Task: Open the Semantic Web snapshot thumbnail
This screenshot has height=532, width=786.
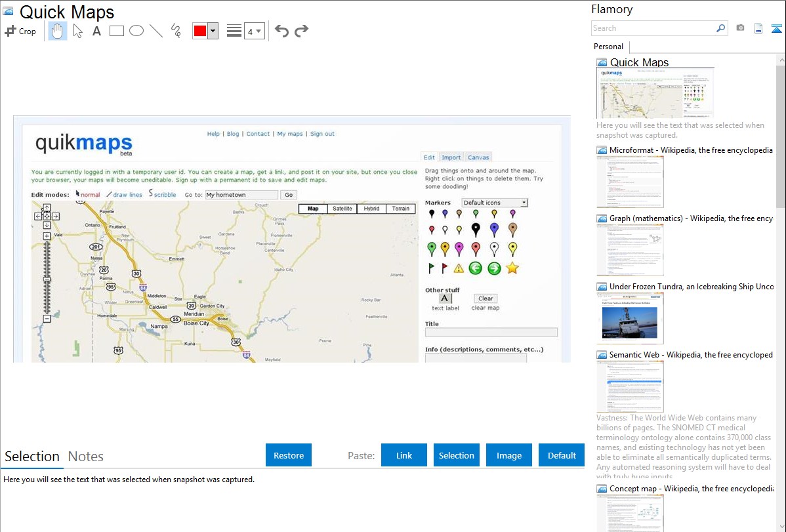Action: coord(630,386)
